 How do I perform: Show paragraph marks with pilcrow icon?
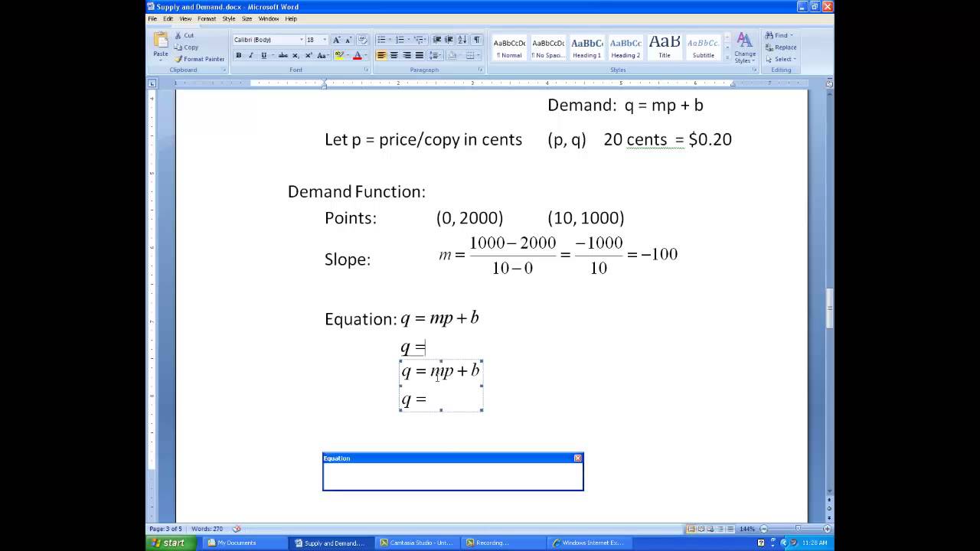(476, 40)
